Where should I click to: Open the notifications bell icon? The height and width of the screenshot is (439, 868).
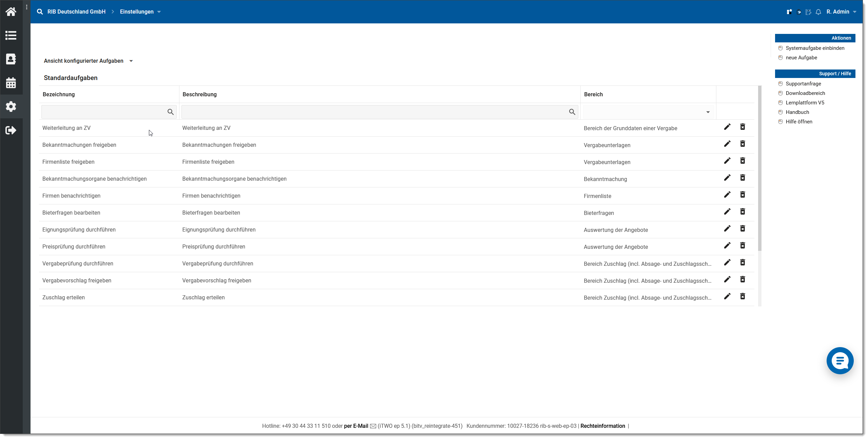[x=818, y=12]
